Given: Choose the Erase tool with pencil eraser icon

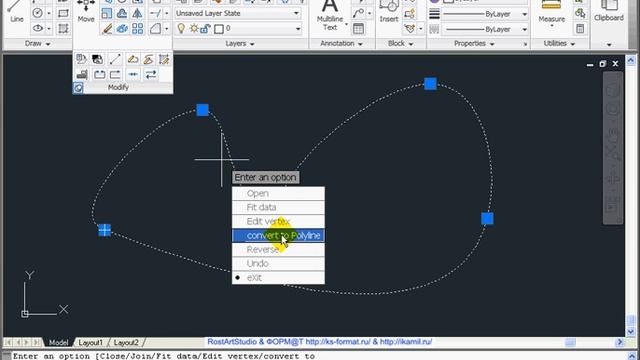Looking at the screenshot, I should pos(107,29).
